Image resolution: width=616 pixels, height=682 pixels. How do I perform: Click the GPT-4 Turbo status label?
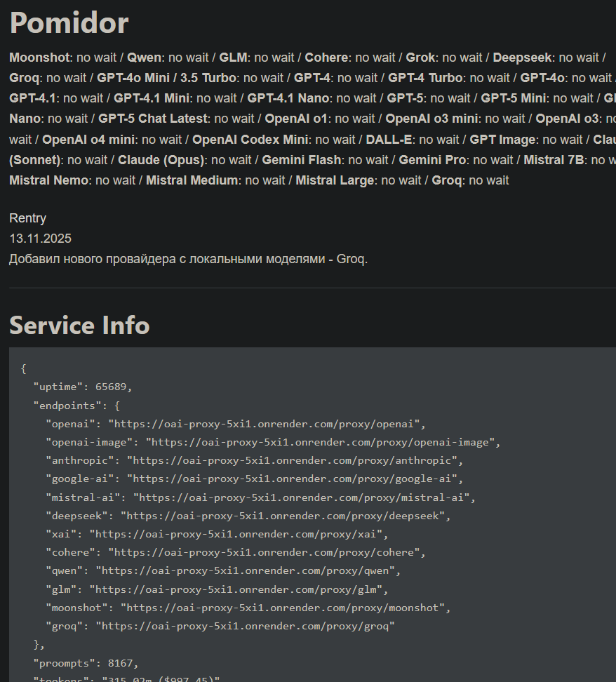coord(425,78)
